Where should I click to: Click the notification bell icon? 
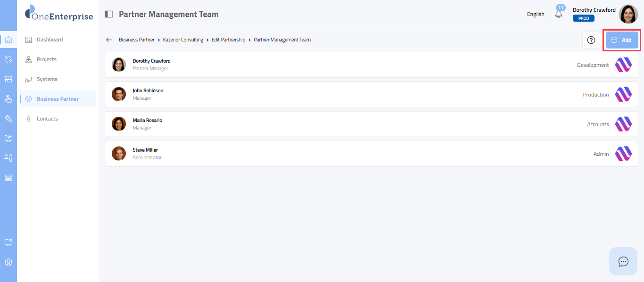click(x=559, y=15)
